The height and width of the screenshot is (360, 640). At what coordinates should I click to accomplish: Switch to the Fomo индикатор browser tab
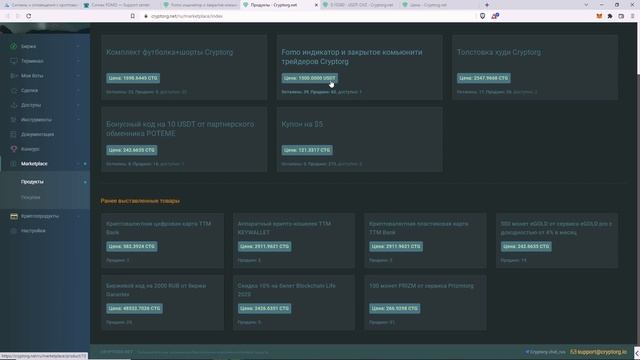click(x=200, y=5)
